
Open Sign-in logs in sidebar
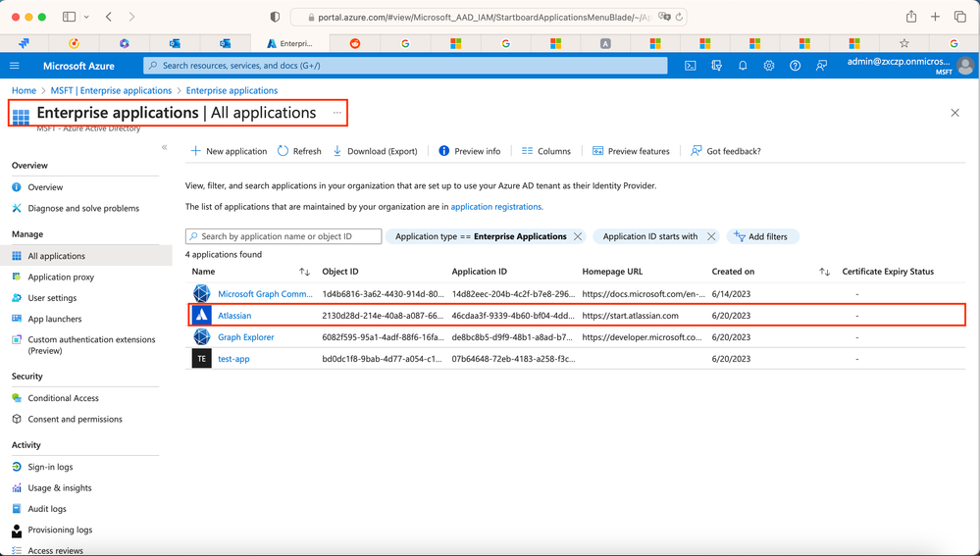(x=50, y=467)
